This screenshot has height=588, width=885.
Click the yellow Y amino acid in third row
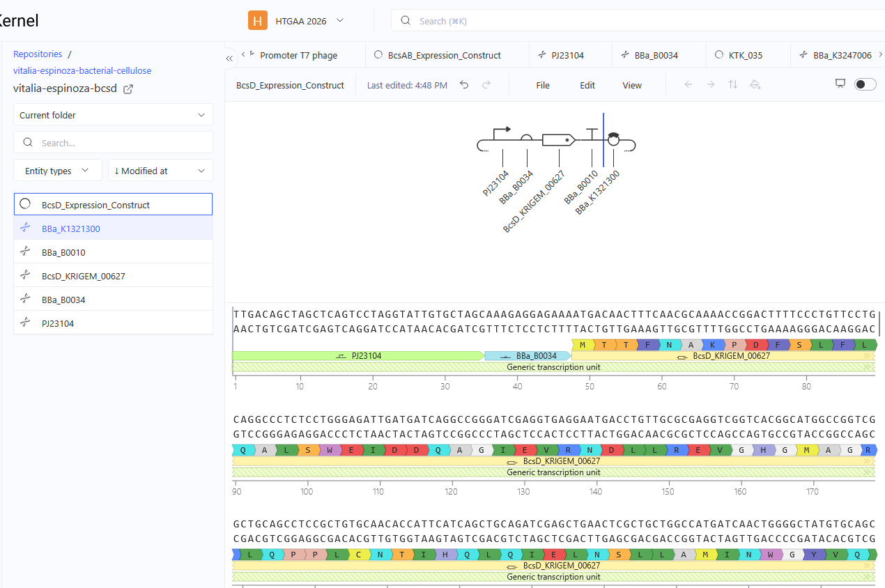[813, 555]
